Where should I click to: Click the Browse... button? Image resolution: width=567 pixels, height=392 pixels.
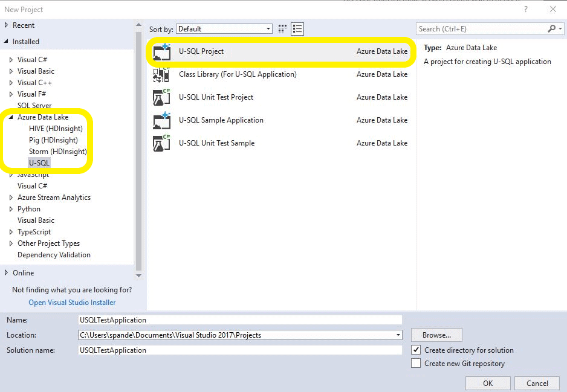point(436,335)
